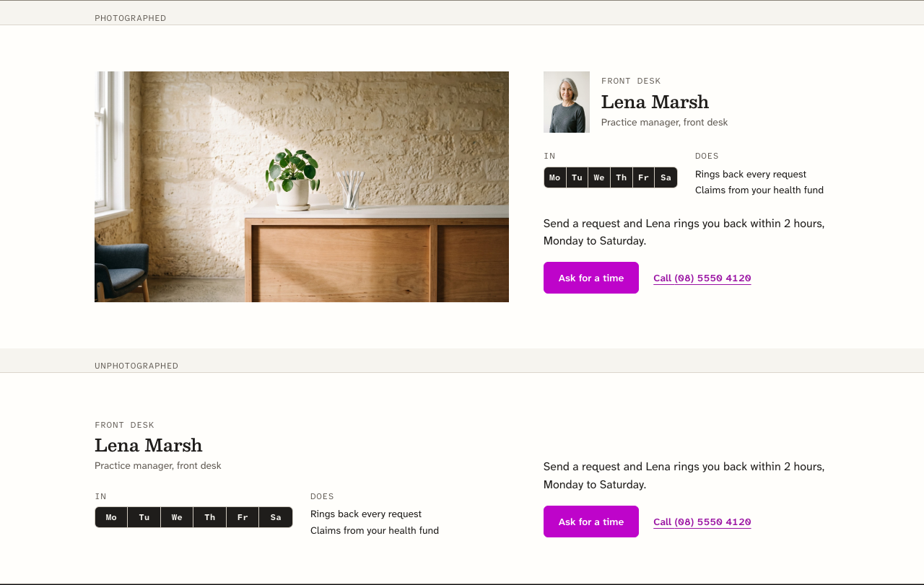Screen dimensions: 924x585
Task: Select the Th day chip in Unphotographed section
Action: point(210,517)
